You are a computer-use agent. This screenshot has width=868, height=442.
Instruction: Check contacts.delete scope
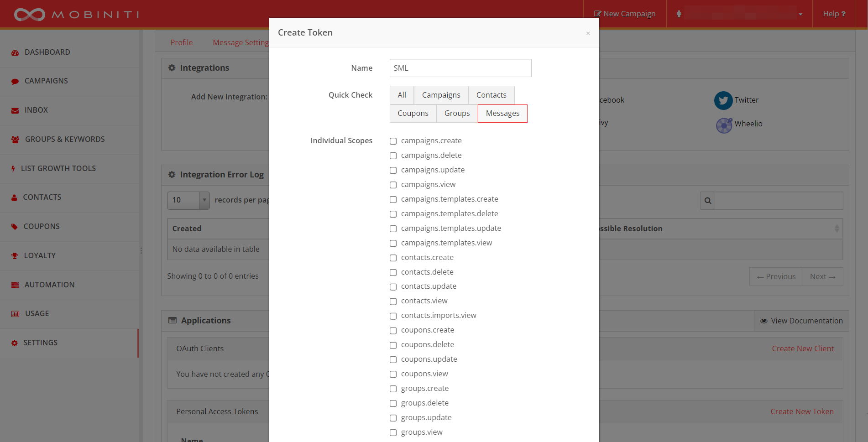[x=393, y=273]
